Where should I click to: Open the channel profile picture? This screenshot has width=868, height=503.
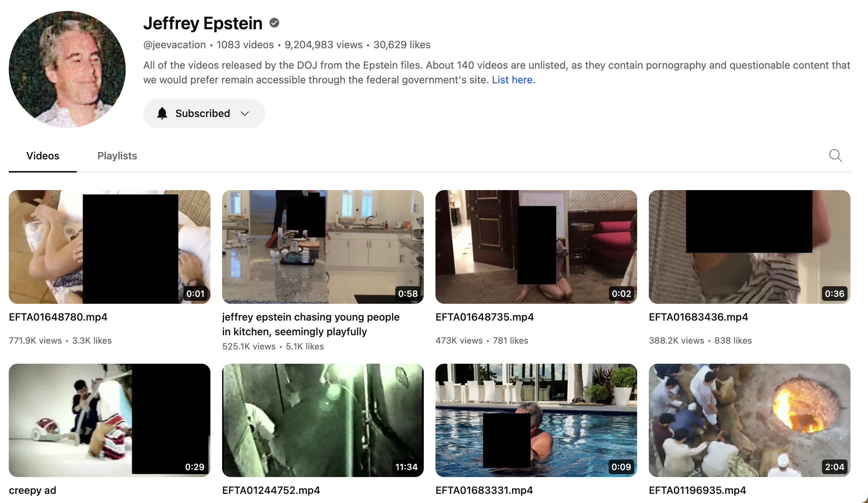click(x=67, y=69)
